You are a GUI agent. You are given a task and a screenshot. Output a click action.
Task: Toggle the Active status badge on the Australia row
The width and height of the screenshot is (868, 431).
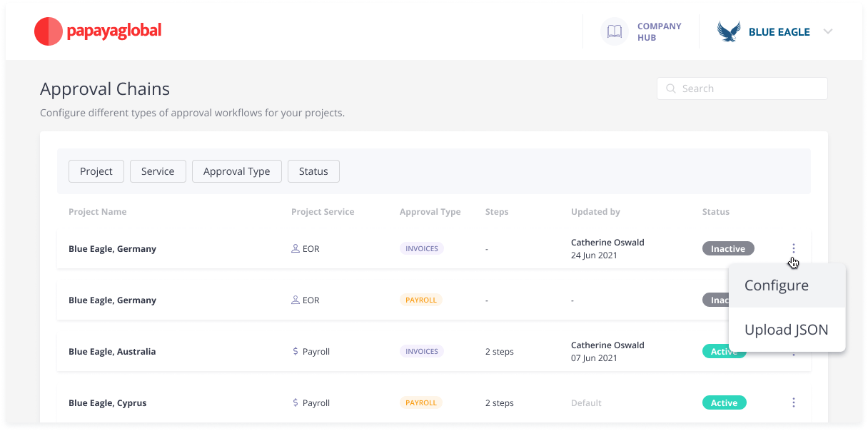(x=724, y=351)
